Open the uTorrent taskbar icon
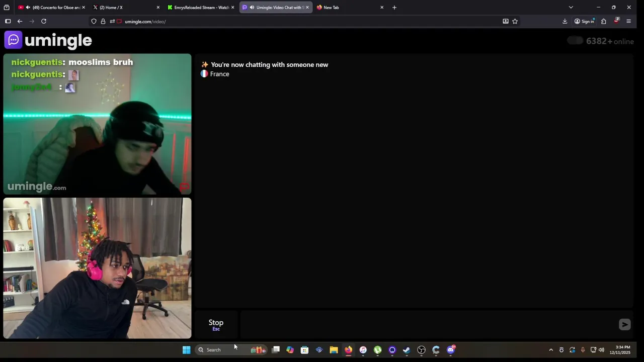 [x=377, y=350]
